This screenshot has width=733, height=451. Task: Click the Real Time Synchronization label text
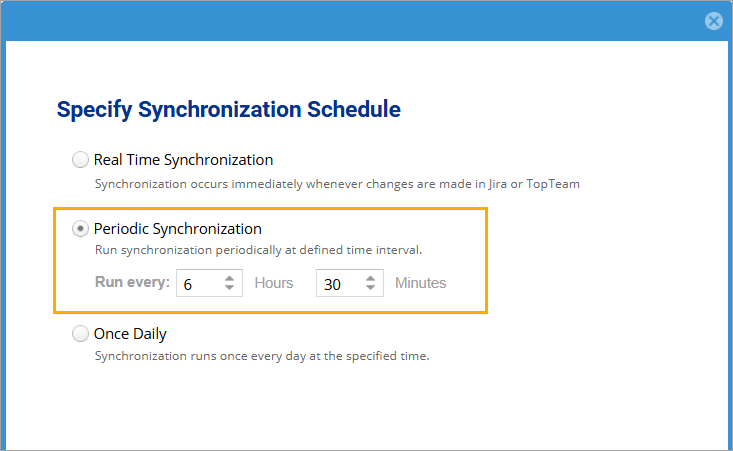(183, 160)
